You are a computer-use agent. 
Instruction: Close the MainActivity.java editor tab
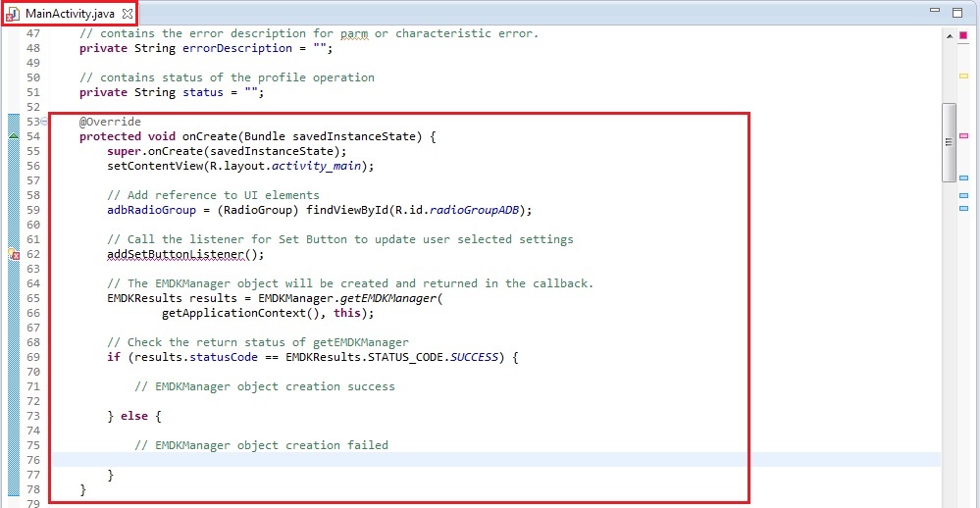pyautogui.click(x=128, y=14)
